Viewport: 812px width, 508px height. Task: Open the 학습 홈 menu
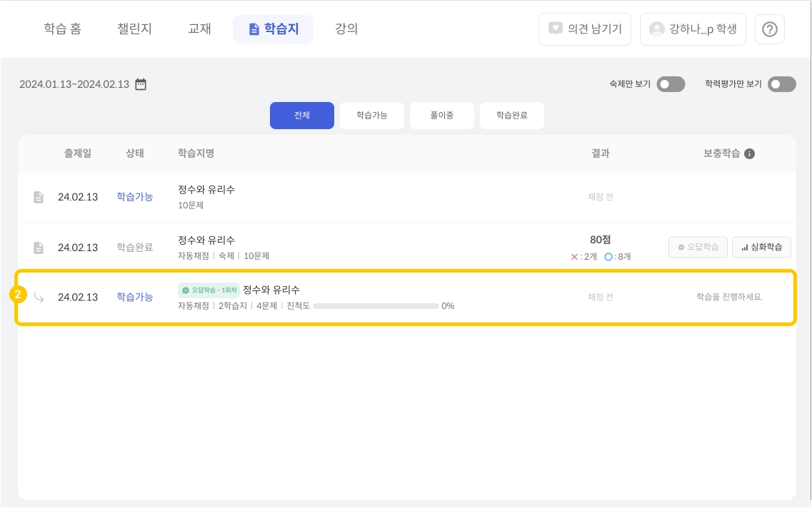(62, 29)
